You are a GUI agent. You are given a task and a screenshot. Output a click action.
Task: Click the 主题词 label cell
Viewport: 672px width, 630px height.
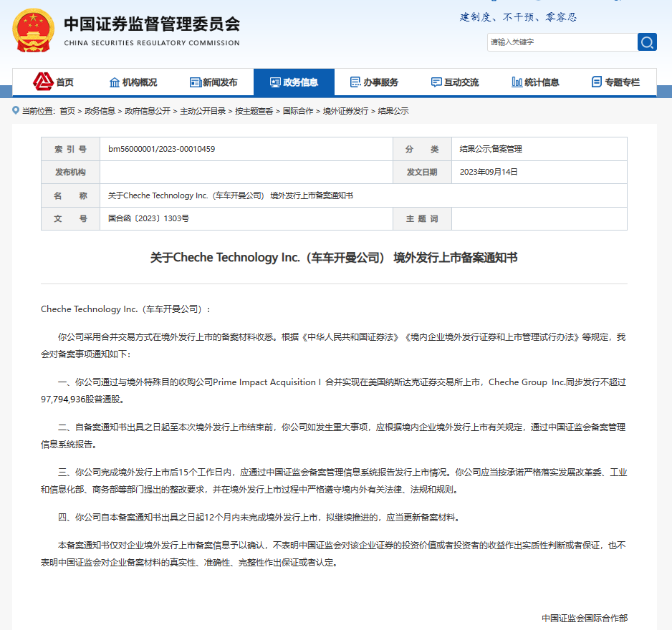click(x=422, y=219)
